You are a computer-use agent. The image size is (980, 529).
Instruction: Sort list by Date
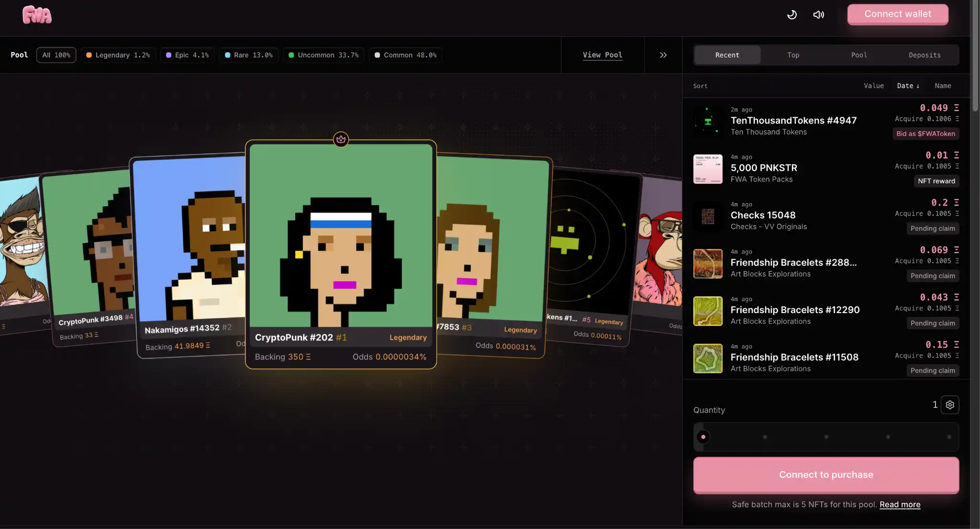click(x=908, y=86)
